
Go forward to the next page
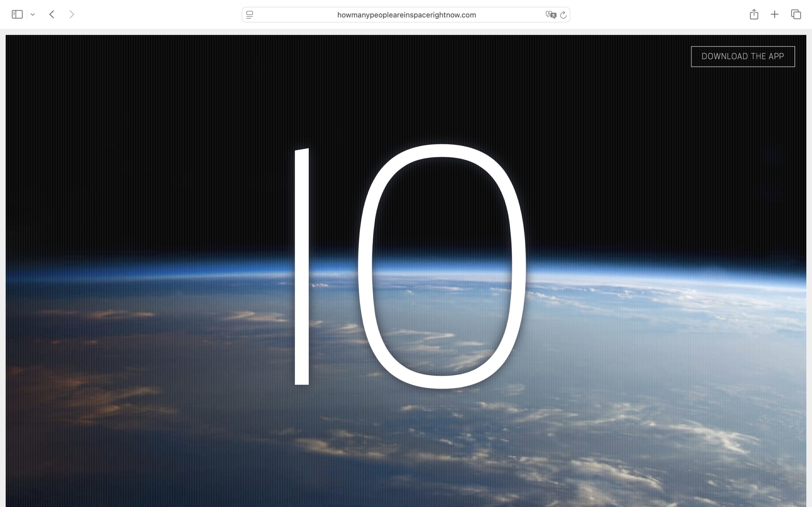click(71, 15)
